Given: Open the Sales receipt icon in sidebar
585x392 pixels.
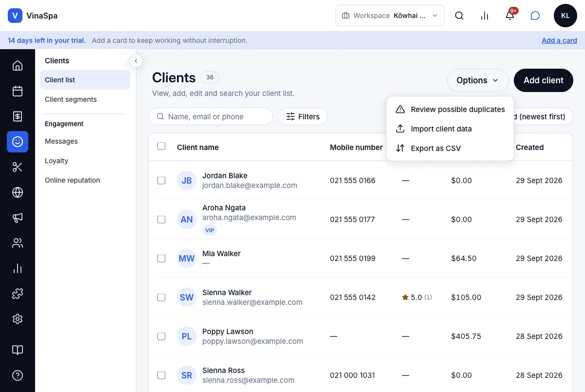Looking at the screenshot, I should point(18,116).
